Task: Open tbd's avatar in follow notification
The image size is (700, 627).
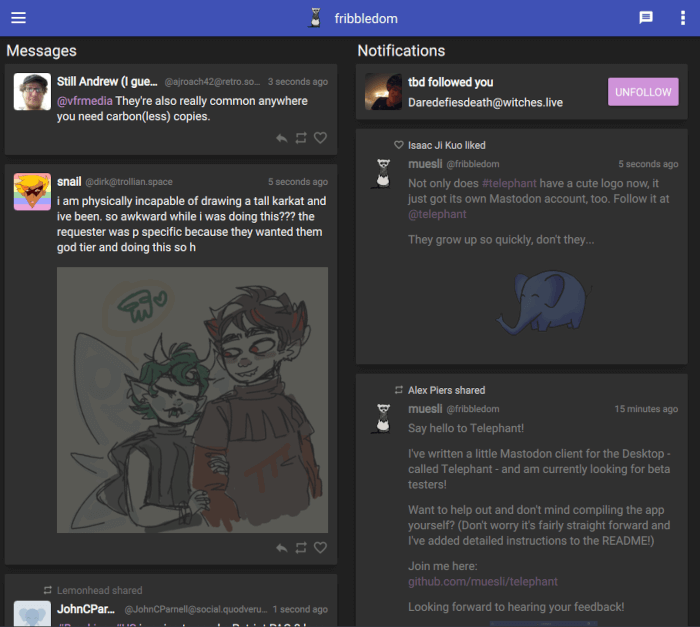Action: tap(383, 92)
